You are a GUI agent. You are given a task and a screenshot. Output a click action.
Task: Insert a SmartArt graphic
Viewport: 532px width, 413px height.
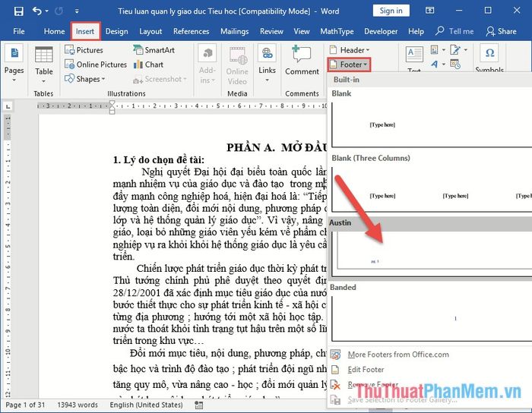[x=154, y=50]
